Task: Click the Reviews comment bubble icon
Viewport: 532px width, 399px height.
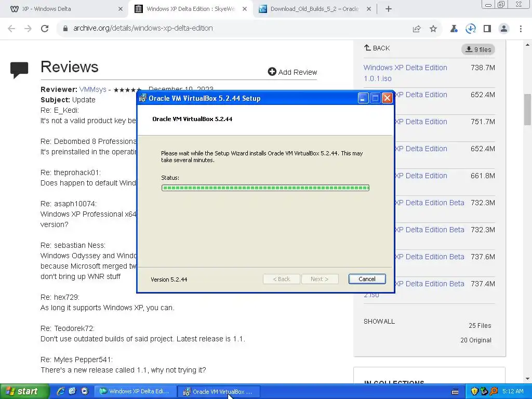Action: pos(19,70)
